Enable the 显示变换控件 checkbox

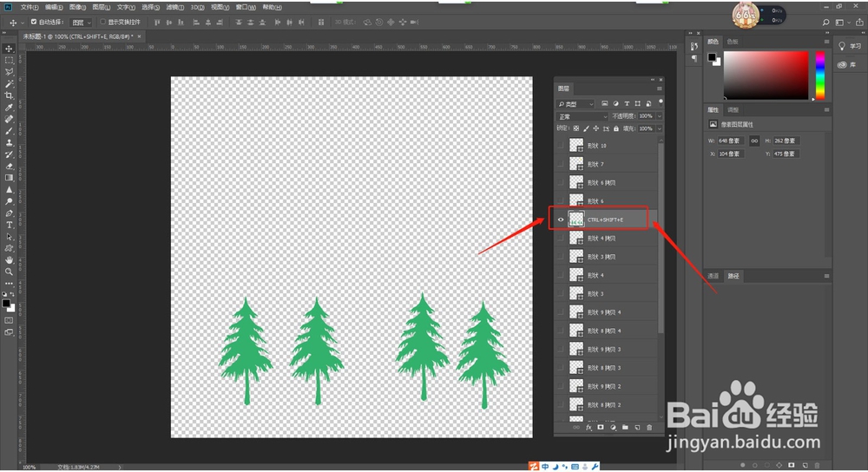click(102, 23)
